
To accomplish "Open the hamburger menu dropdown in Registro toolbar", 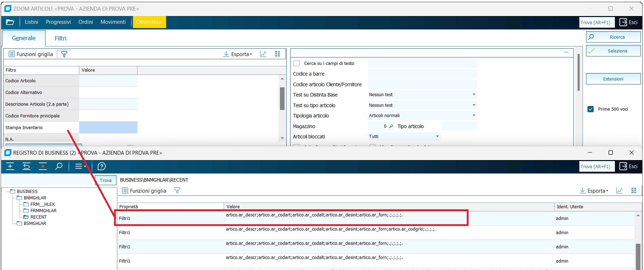I will pos(81,166).
